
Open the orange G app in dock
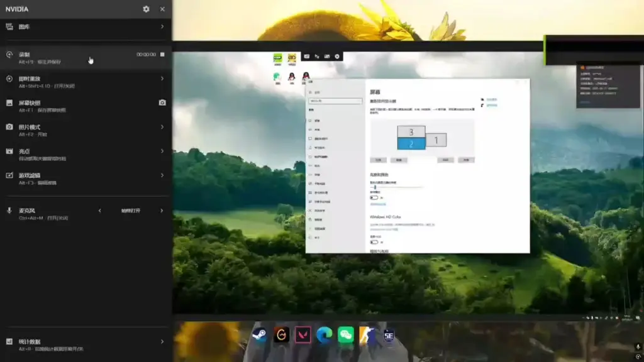coord(281,336)
